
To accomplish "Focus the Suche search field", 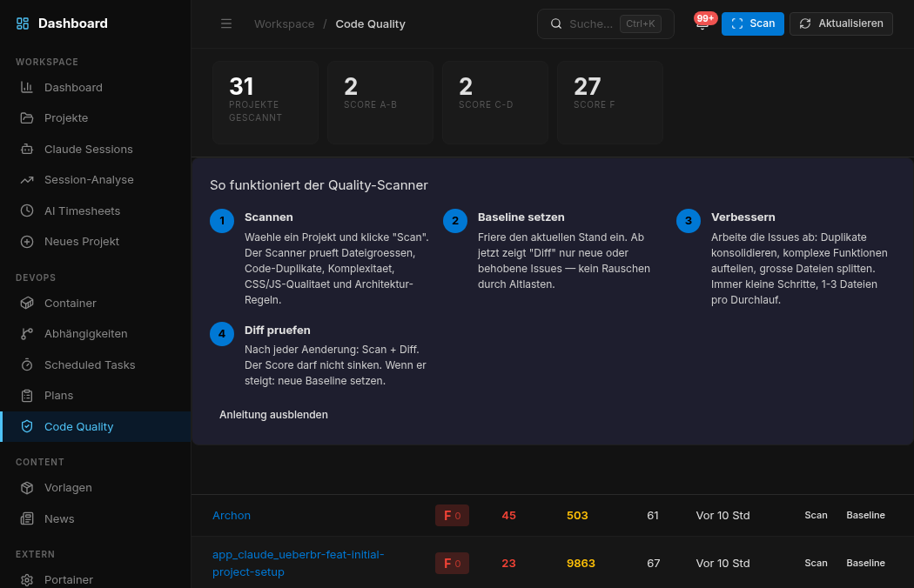I will (x=590, y=23).
